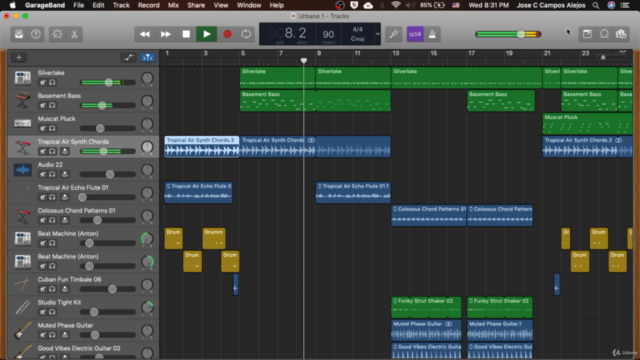
Task: Click the playhead marker in ruler
Action: click(x=304, y=60)
